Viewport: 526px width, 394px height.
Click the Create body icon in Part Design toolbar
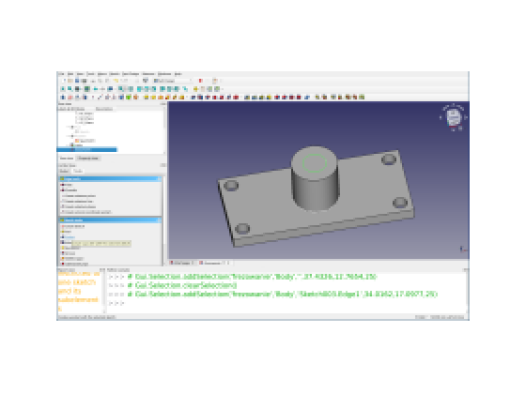click(x=63, y=97)
